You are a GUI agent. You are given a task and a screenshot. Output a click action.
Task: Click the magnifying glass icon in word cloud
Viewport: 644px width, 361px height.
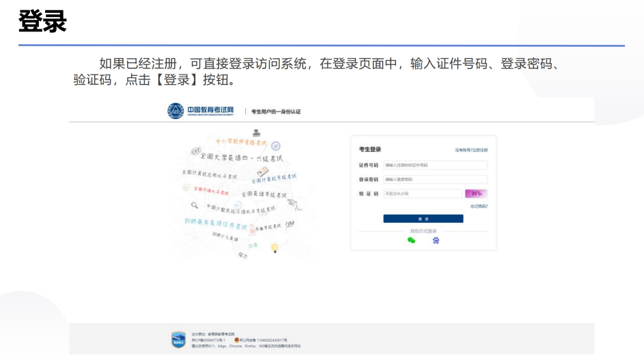(195, 204)
